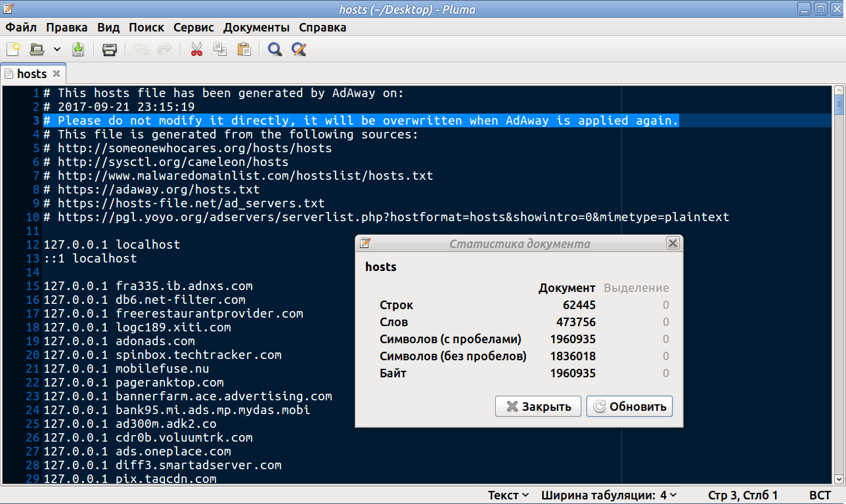Print the document with the printer icon
This screenshot has height=504, width=846.
pos(109,49)
